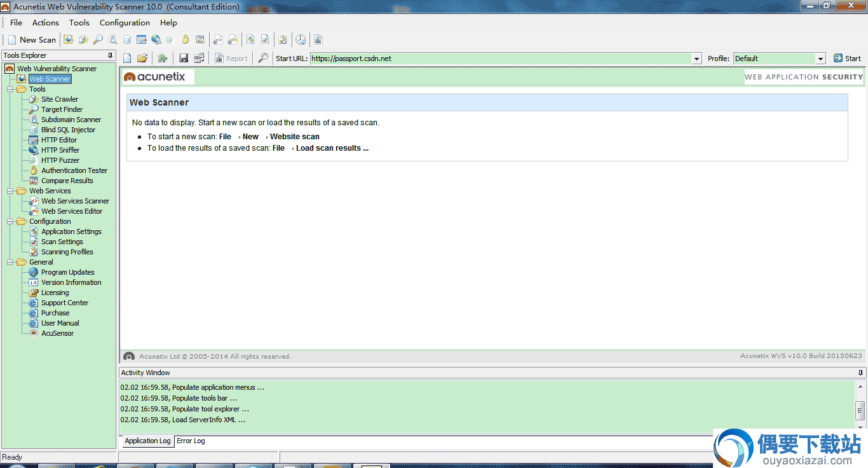Open Authentication Tester padlock icon in top toolbar
Image resolution: width=868 pixels, height=468 pixels.
click(186, 39)
